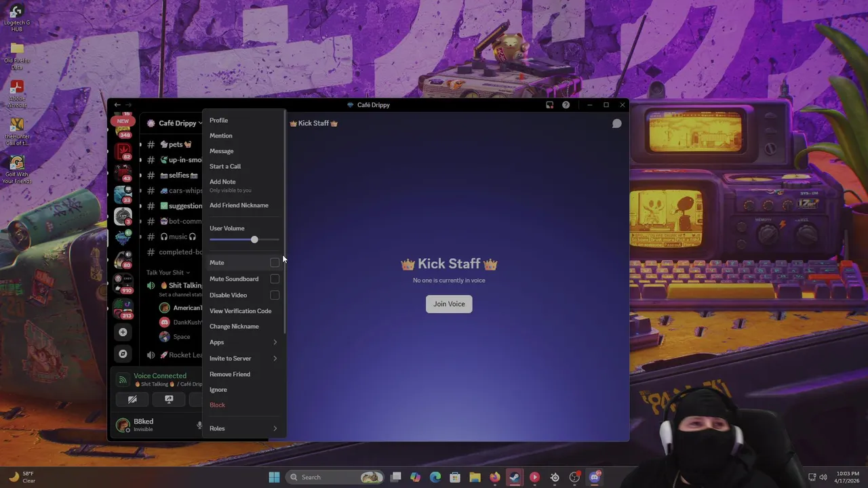Viewport: 868px width, 488px height.
Task: Open the server with the 80 badge
Action: click(x=123, y=259)
